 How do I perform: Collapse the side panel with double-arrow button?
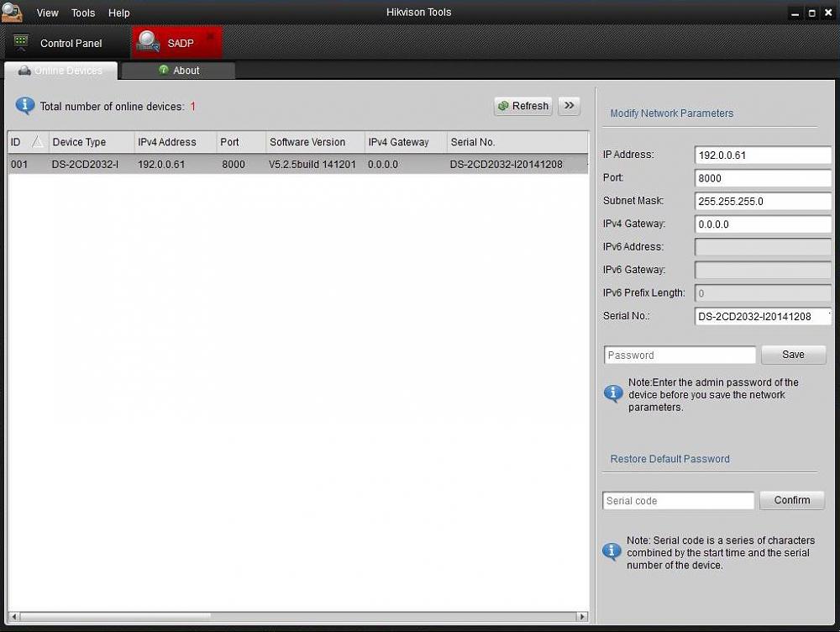pyautogui.click(x=570, y=106)
